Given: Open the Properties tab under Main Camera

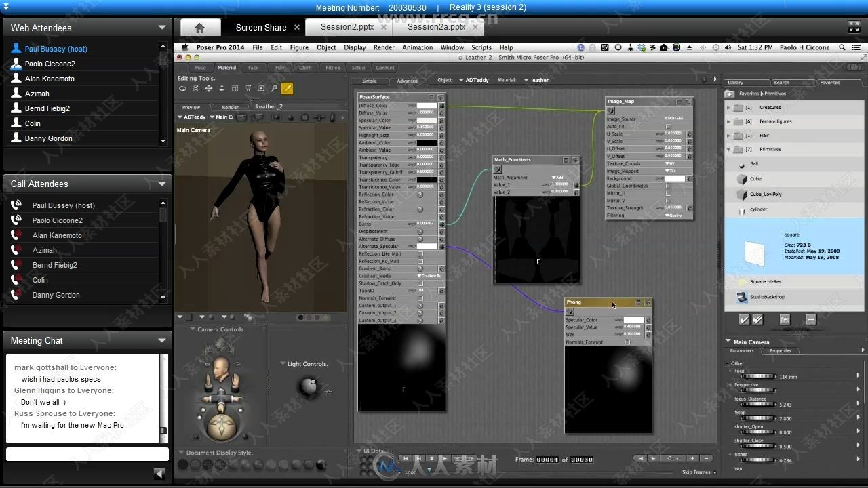Looking at the screenshot, I should (x=781, y=351).
